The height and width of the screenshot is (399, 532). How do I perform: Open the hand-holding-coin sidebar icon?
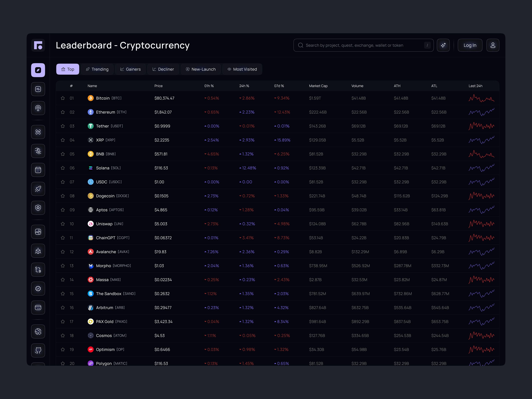38,151
